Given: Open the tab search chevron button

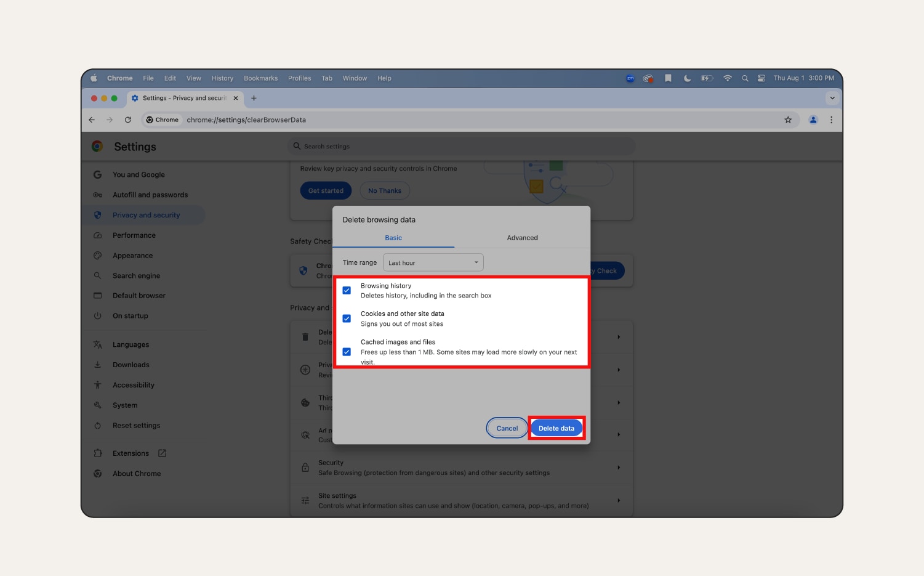Looking at the screenshot, I should (832, 98).
